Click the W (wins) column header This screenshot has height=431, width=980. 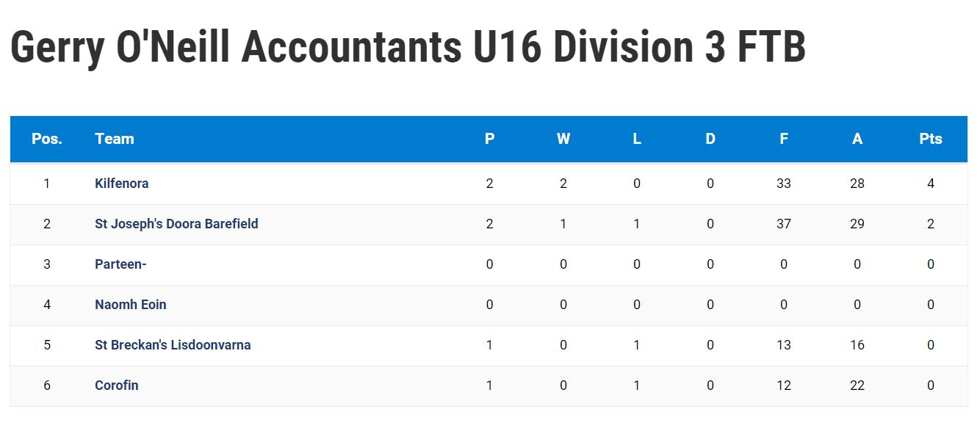tap(563, 139)
